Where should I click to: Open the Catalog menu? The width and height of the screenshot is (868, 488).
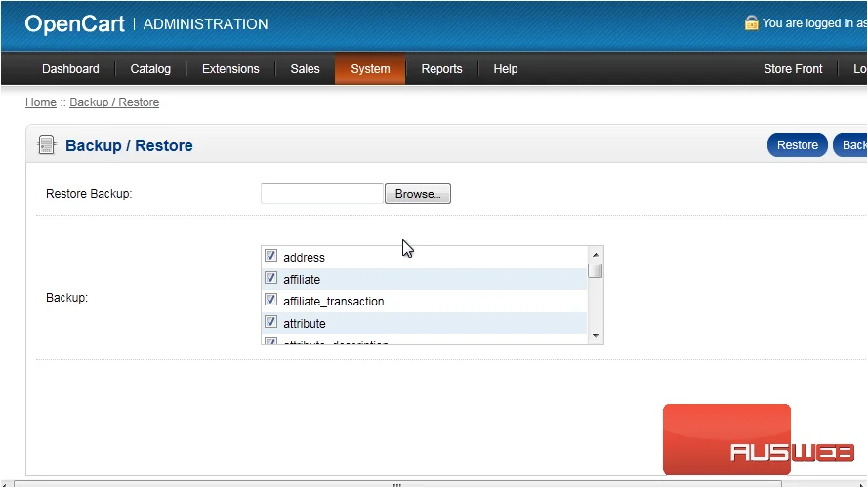coord(150,69)
